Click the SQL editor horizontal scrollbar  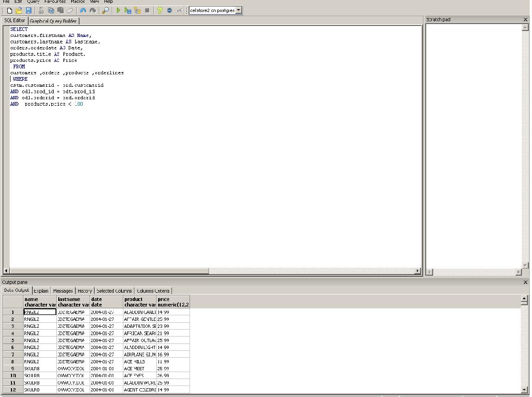pyautogui.click(x=212, y=271)
